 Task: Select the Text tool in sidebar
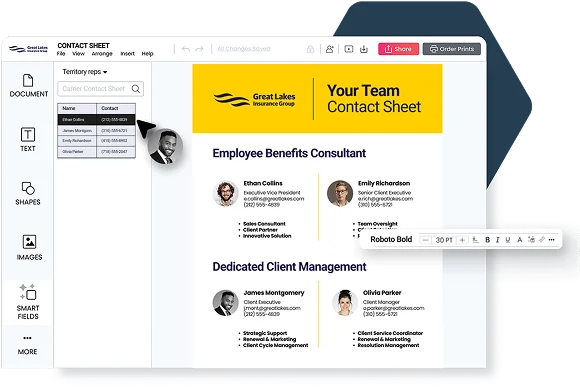tap(28, 139)
